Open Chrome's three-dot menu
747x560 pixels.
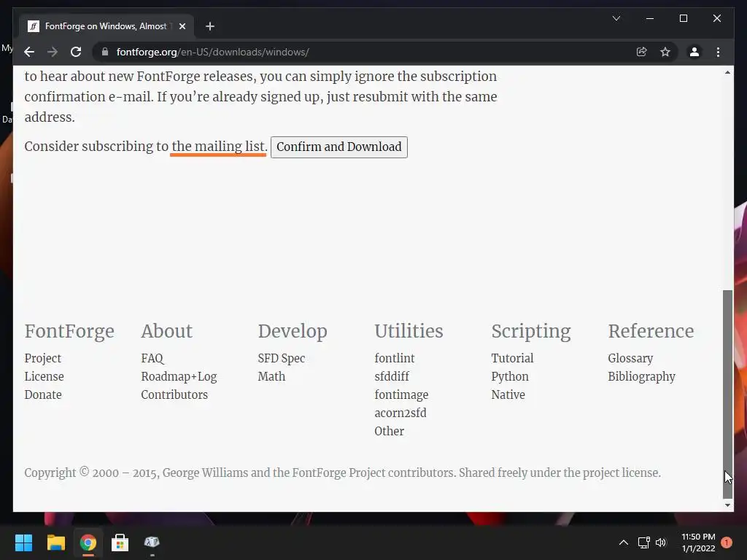tap(718, 52)
